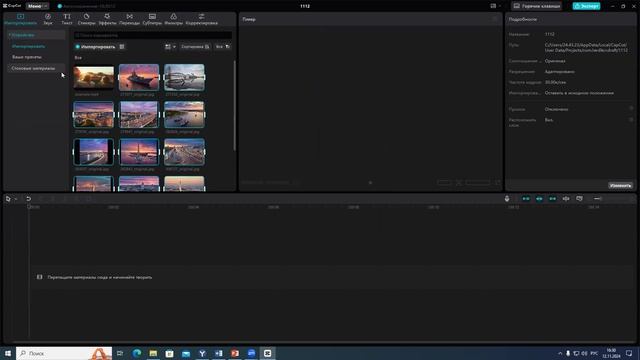The image size is (640, 360).
Task: Click the Экспорт button
Action: [586, 6]
